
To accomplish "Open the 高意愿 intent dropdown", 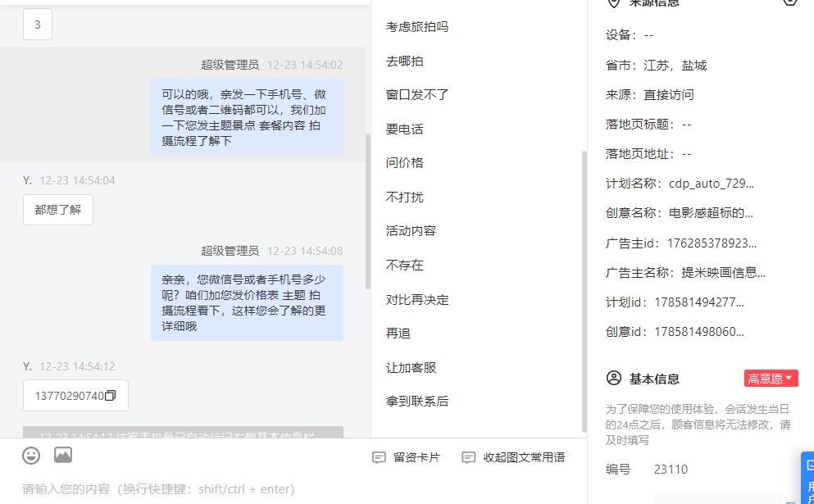I will [771, 379].
